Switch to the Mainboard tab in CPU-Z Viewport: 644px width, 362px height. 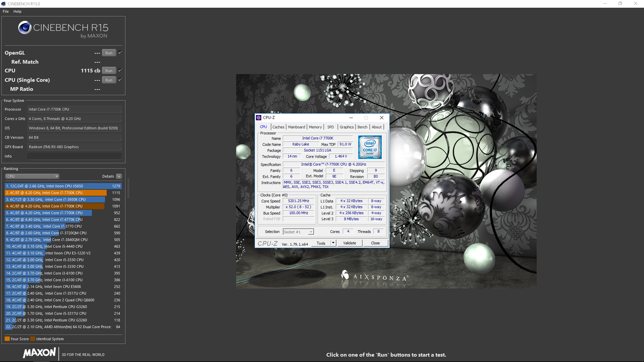(x=297, y=127)
